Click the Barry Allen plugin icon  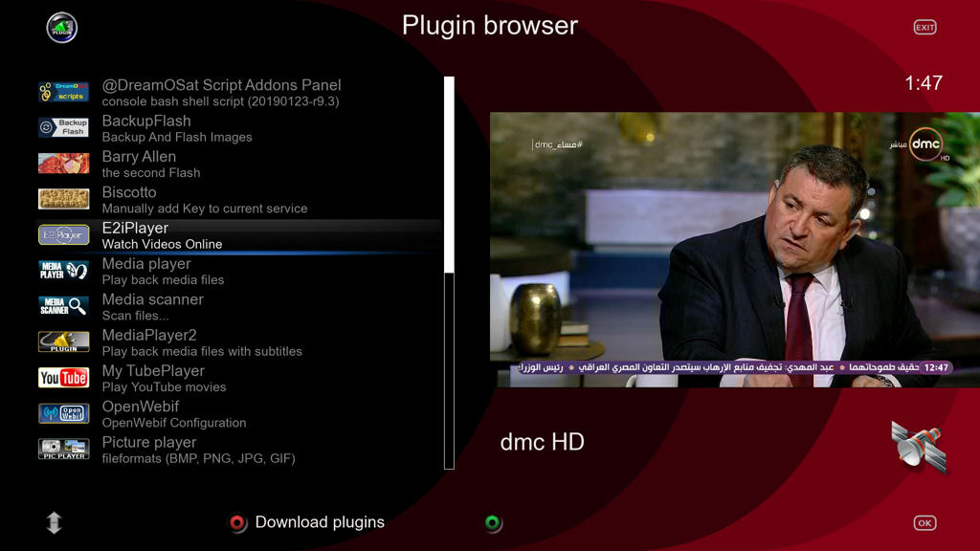pyautogui.click(x=64, y=163)
